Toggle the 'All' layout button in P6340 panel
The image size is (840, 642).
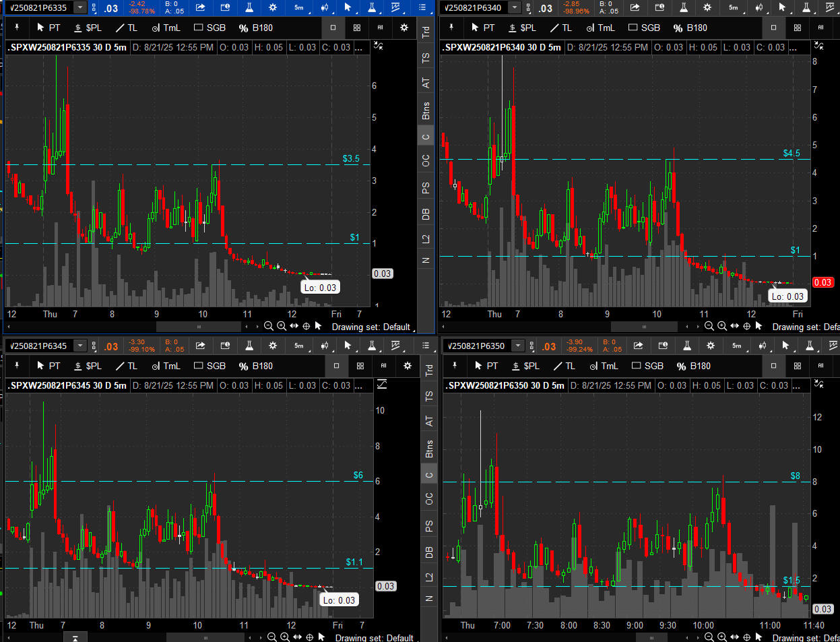click(x=820, y=28)
